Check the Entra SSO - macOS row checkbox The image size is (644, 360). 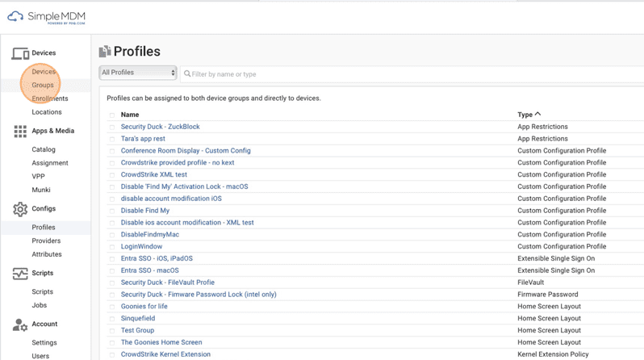111,270
